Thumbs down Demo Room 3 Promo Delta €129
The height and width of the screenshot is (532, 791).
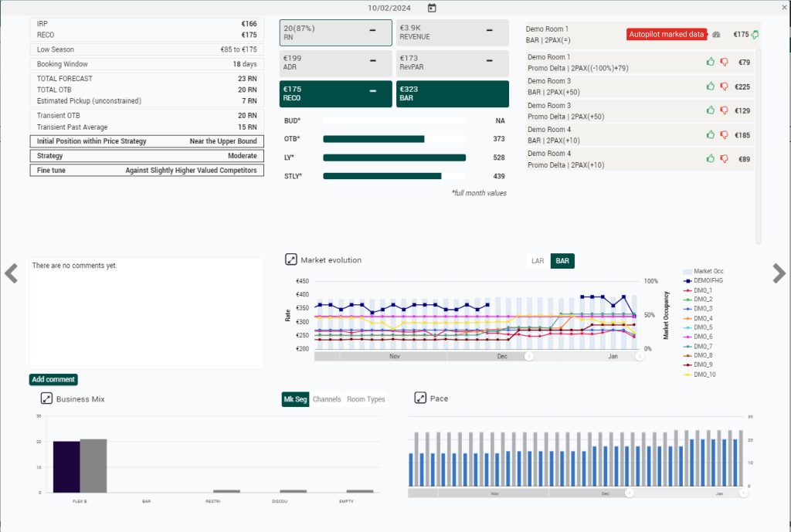coord(724,110)
